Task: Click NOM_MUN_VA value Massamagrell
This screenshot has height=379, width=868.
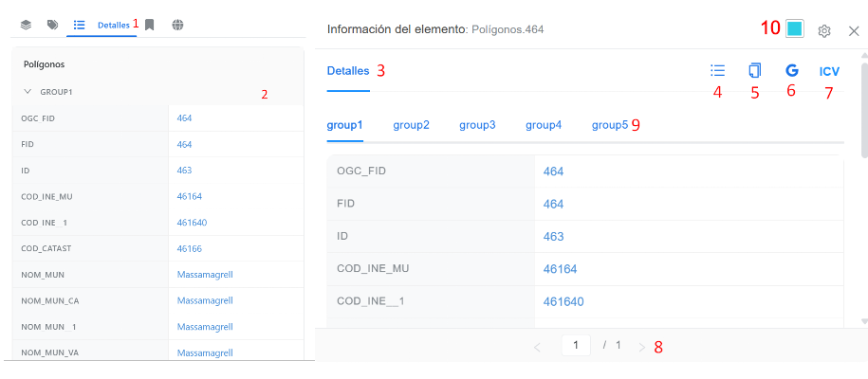Action: (x=205, y=353)
